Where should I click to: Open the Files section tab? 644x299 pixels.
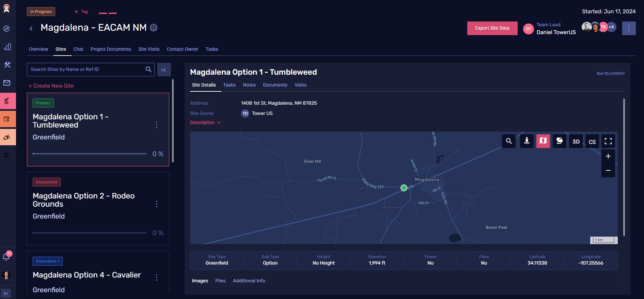(220, 281)
